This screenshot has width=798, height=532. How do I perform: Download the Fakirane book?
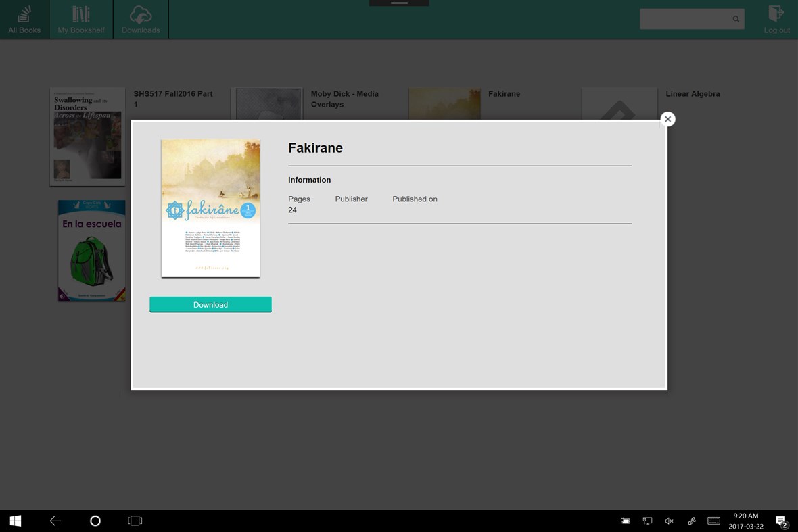[x=210, y=304]
